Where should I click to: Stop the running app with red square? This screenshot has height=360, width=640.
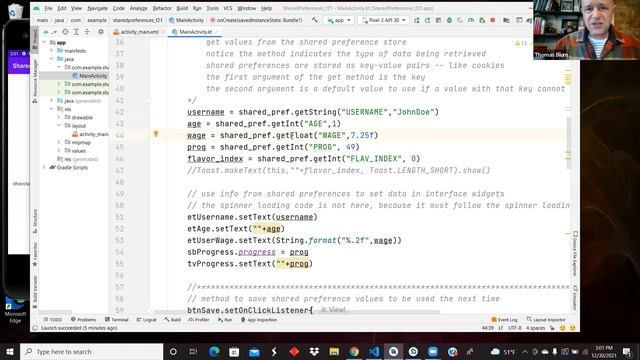[493, 20]
